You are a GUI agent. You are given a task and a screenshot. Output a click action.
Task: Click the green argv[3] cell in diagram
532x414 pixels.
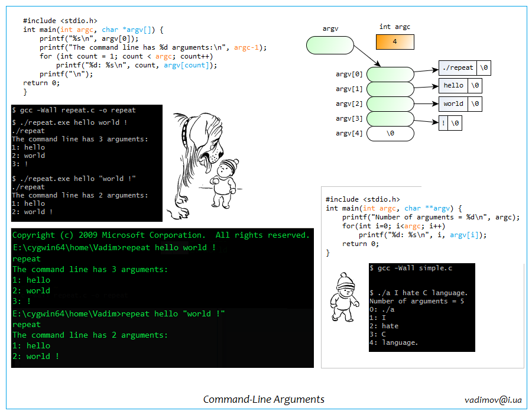pyautogui.click(x=390, y=119)
